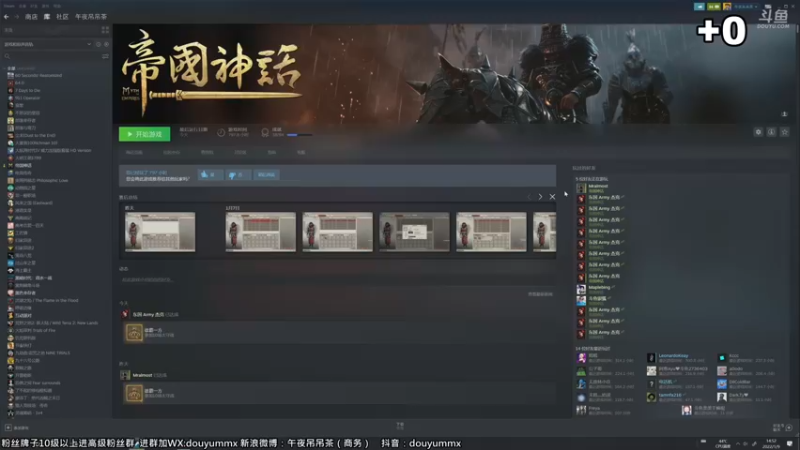Show previous screenshots with left arrow
The height and width of the screenshot is (450, 800).
tap(529, 197)
